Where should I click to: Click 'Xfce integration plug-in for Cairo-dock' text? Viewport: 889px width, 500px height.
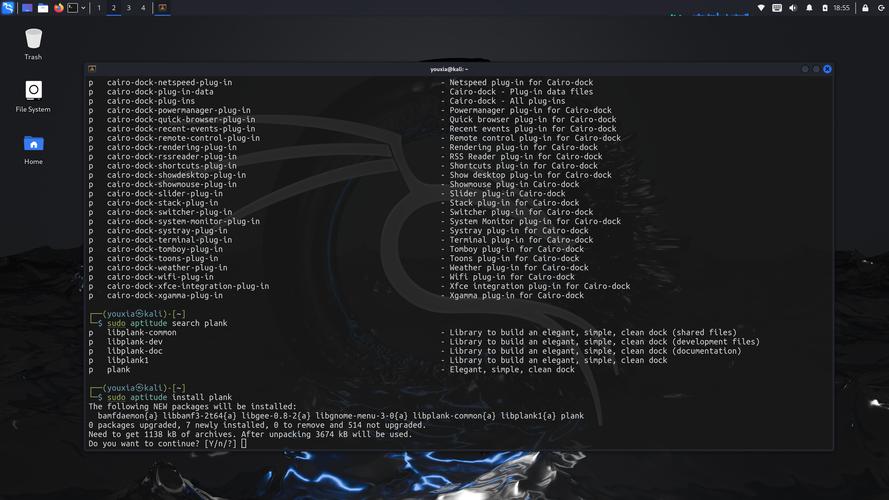pyautogui.click(x=540, y=286)
